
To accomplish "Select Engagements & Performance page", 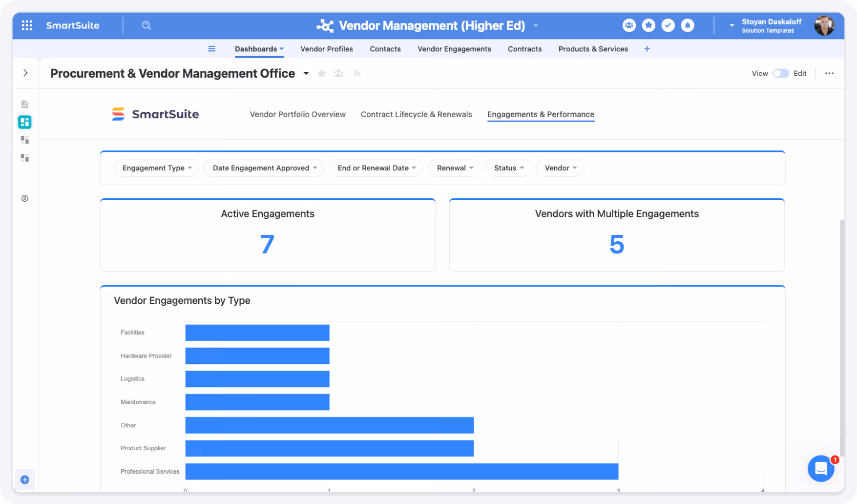I will tap(540, 114).
